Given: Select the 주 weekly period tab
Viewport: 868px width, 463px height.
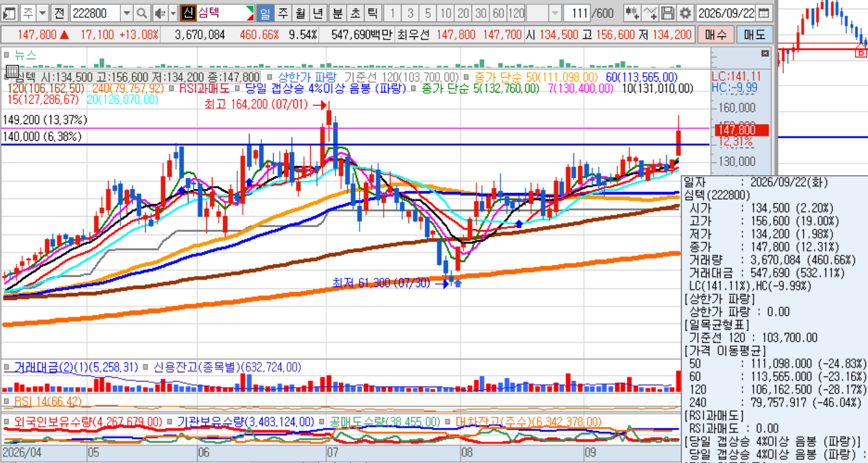Looking at the screenshot, I should [x=282, y=12].
